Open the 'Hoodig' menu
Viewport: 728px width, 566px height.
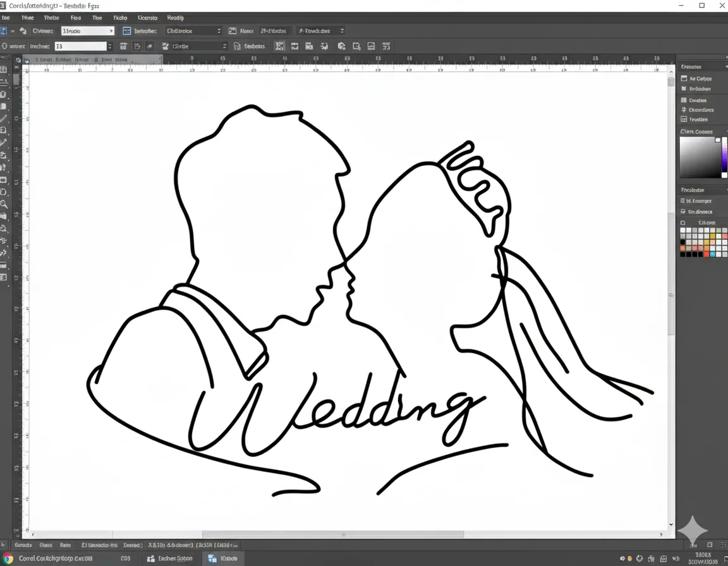pos(175,18)
